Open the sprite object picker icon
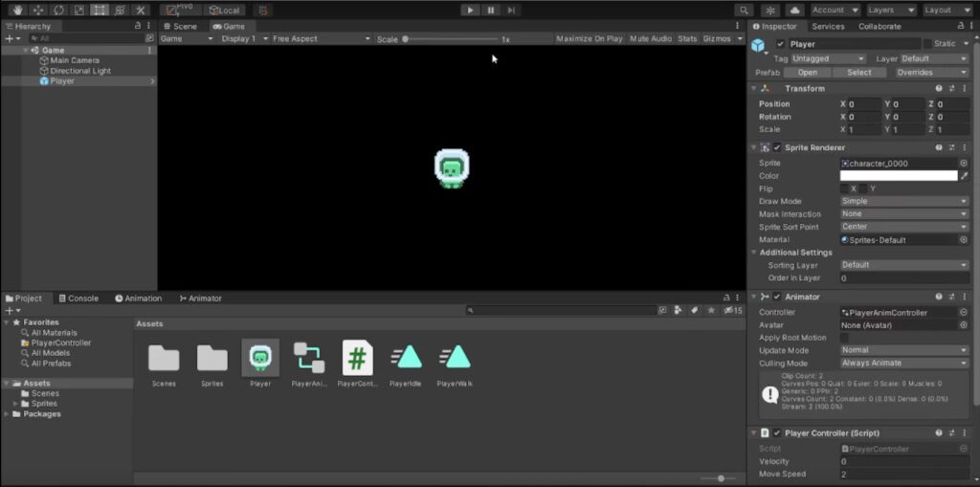980x487 pixels. click(x=963, y=164)
